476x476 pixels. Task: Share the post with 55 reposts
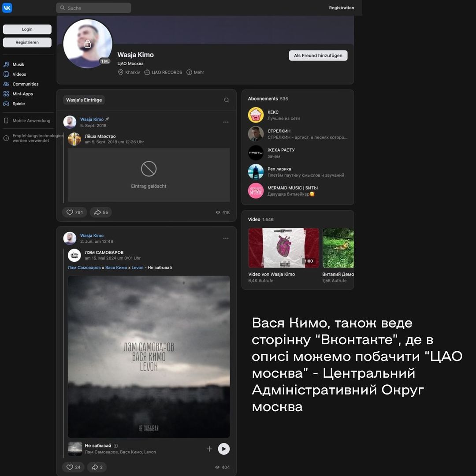coord(100,212)
